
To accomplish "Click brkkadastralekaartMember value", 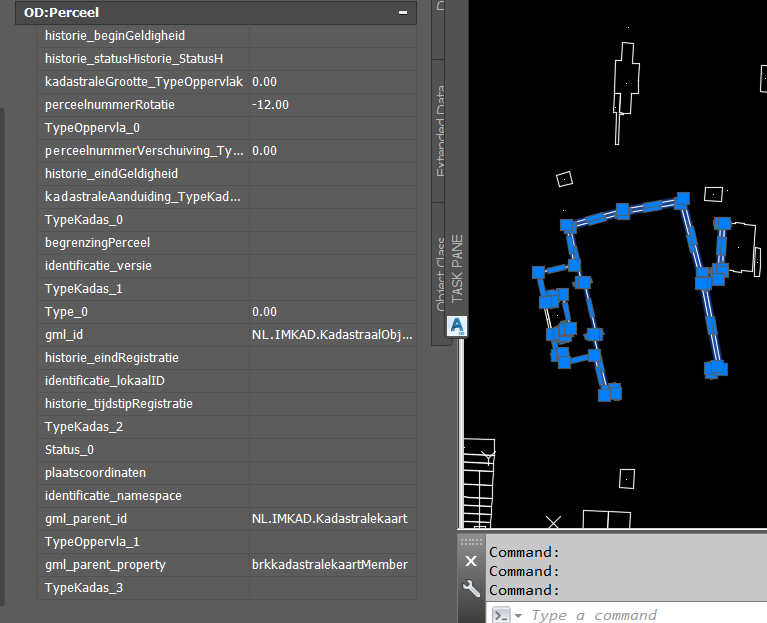I will click(x=333, y=564).
